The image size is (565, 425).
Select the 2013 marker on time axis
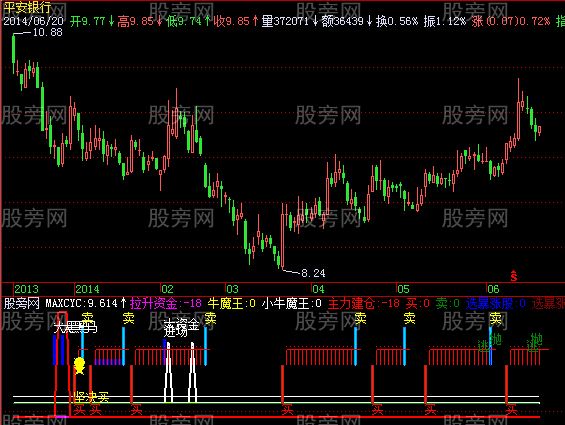point(26,289)
